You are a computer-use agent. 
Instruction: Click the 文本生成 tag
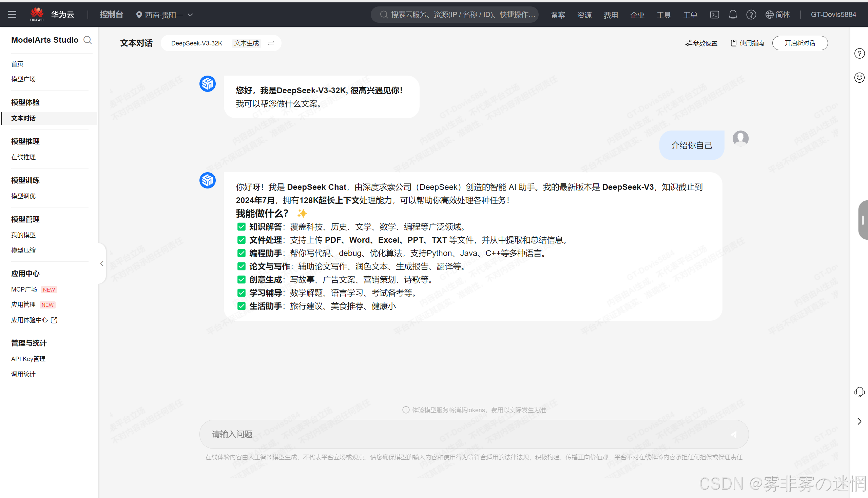(246, 43)
